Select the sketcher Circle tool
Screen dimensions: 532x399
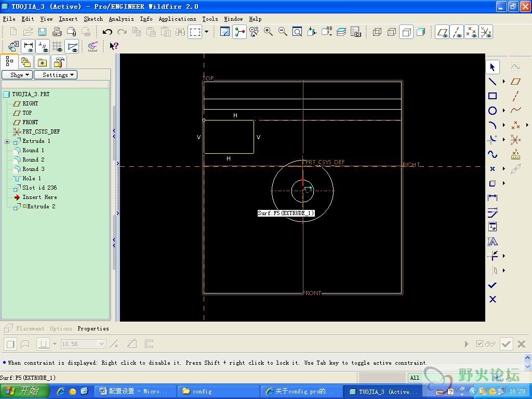coord(493,111)
